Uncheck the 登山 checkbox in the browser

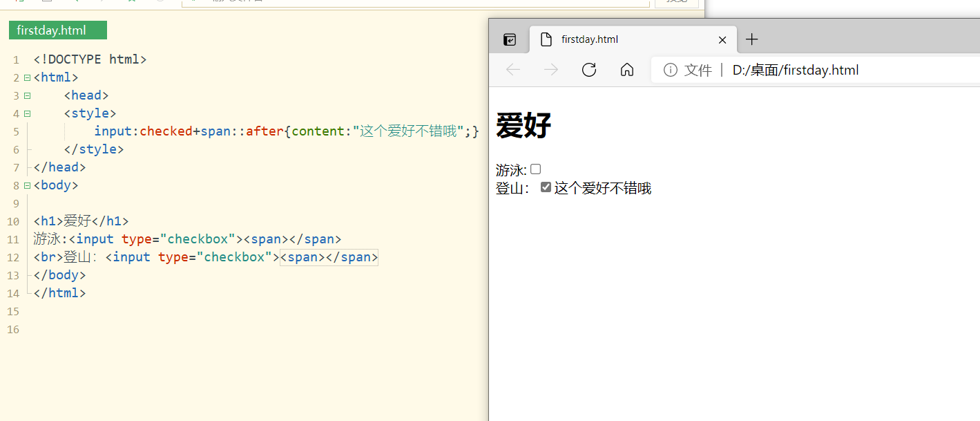546,187
